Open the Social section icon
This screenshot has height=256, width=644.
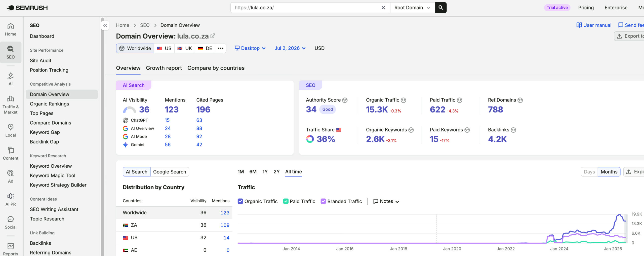click(x=11, y=223)
